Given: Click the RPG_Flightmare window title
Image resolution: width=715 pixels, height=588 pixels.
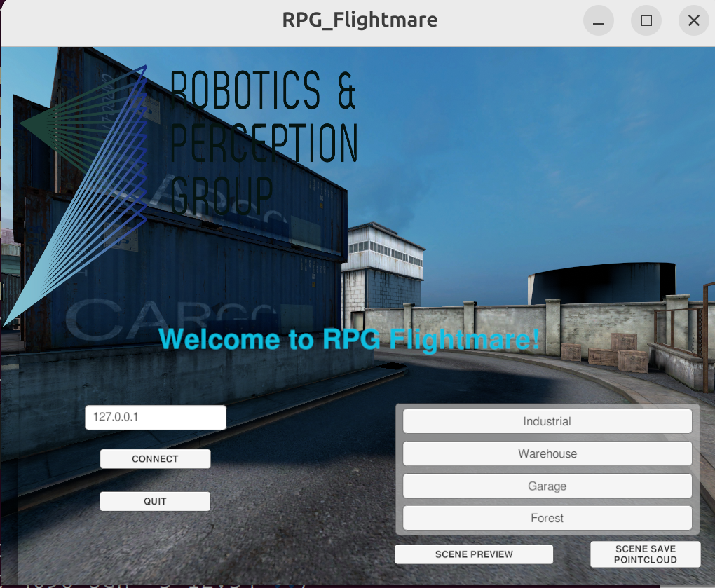Looking at the screenshot, I should click(360, 20).
